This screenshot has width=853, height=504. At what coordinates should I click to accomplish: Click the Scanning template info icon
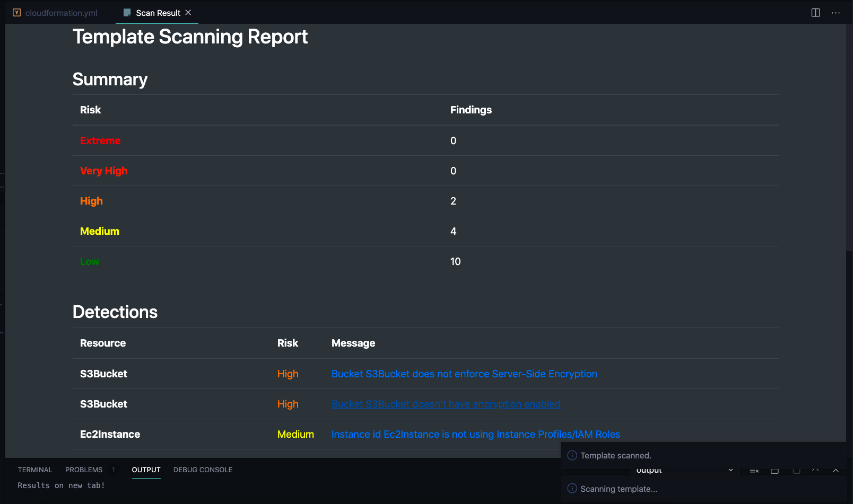572,489
